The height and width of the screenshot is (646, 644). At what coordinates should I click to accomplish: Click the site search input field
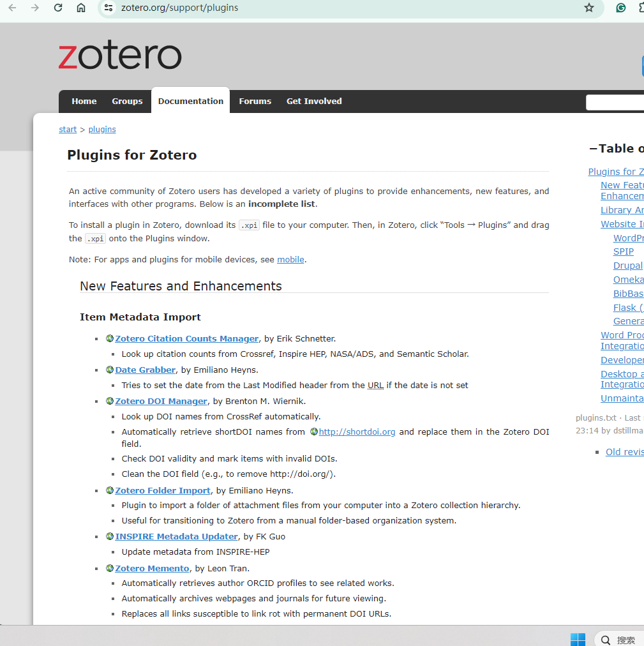(615, 102)
